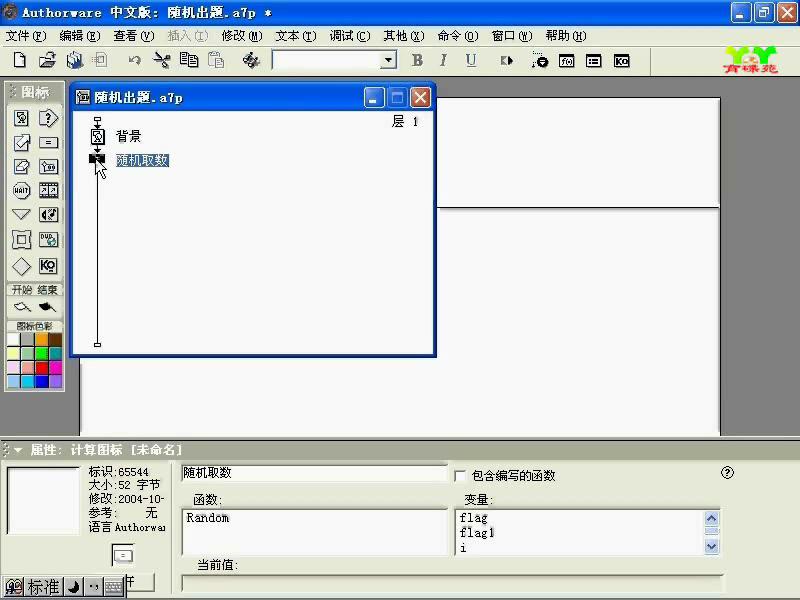Toggle Bold text formatting
The width and height of the screenshot is (800, 600).
[417, 60]
